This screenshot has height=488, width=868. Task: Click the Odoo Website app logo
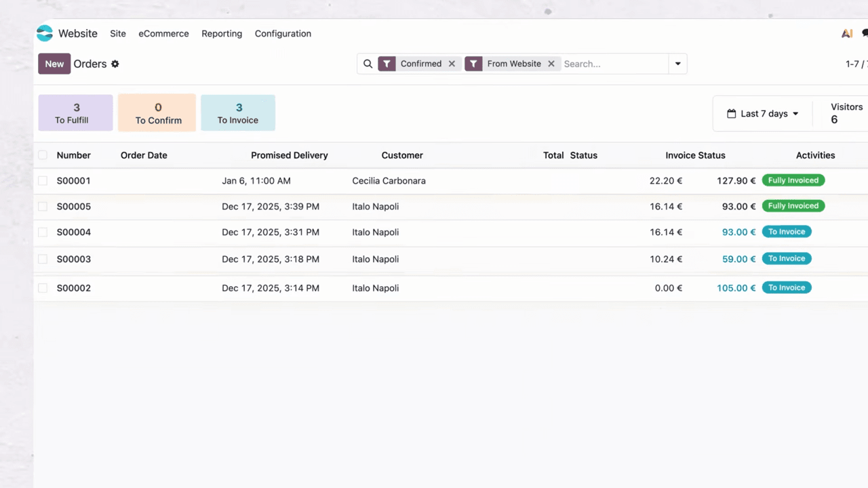(x=45, y=33)
